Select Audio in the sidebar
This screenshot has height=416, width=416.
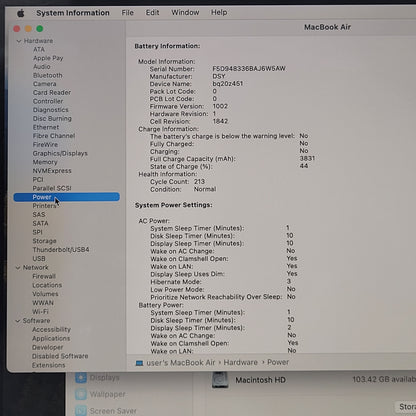click(42, 67)
